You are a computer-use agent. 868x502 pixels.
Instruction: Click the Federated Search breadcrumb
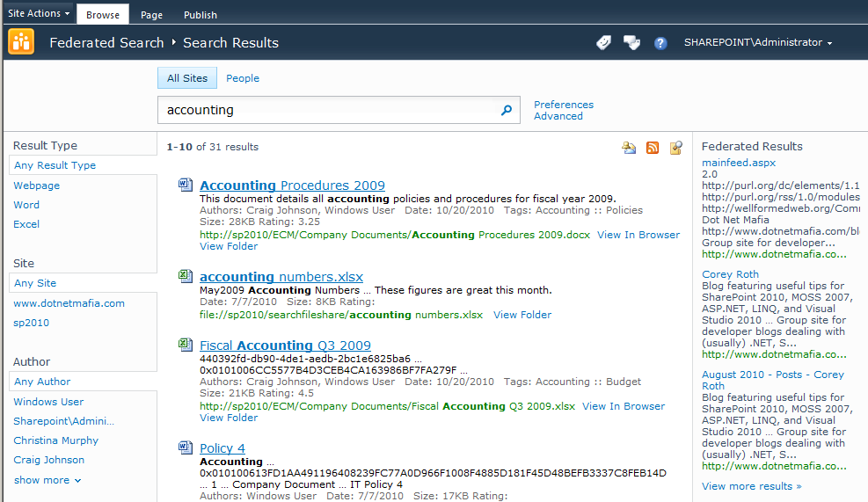tap(106, 42)
